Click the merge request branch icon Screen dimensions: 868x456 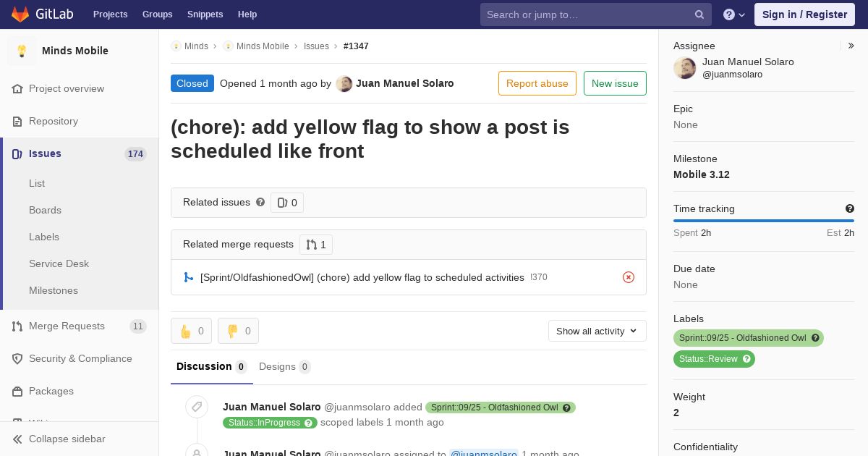[x=188, y=277]
